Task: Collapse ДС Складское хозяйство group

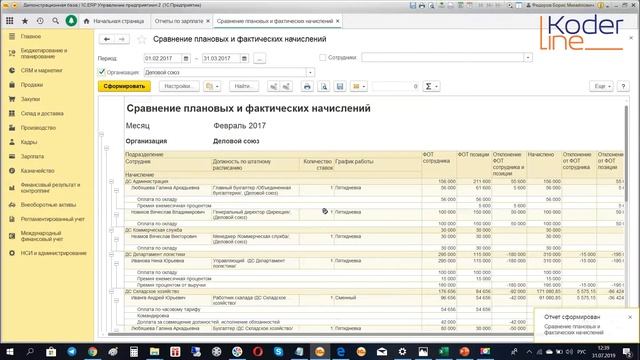Action: click(111, 291)
